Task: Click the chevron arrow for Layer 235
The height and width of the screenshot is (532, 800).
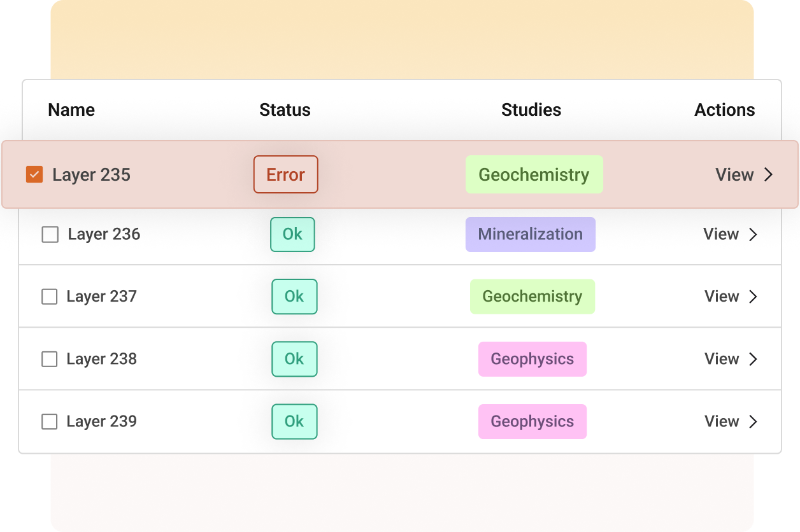Action: pyautogui.click(x=769, y=174)
